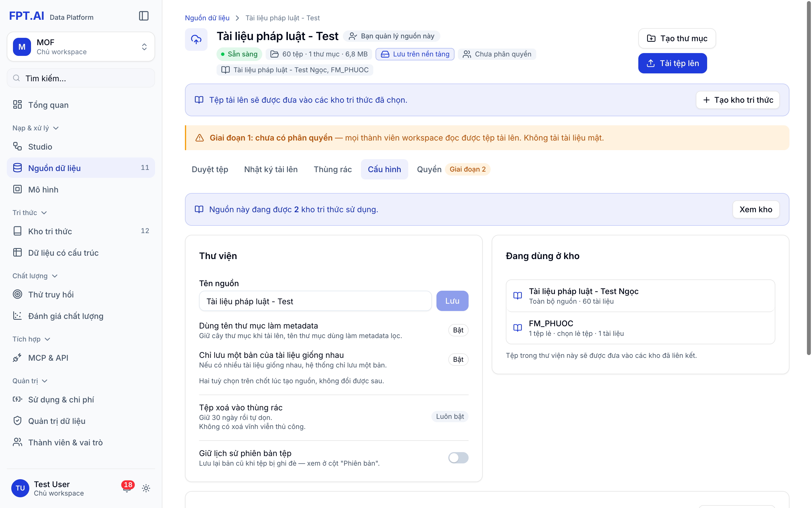Open Kho tri thức in the sidebar
Screen dimensions: 812x508
pos(81,231)
